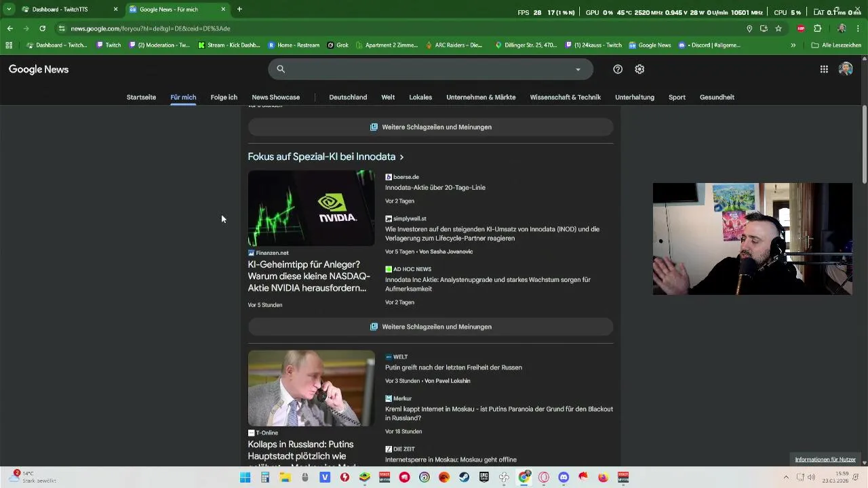The width and height of the screenshot is (868, 488).
Task: Click Weitere Schlagzeilen button above Innodata section
Action: [x=431, y=127]
